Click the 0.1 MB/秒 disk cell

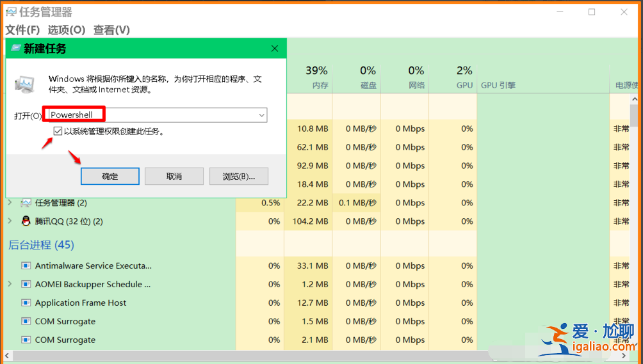click(356, 203)
